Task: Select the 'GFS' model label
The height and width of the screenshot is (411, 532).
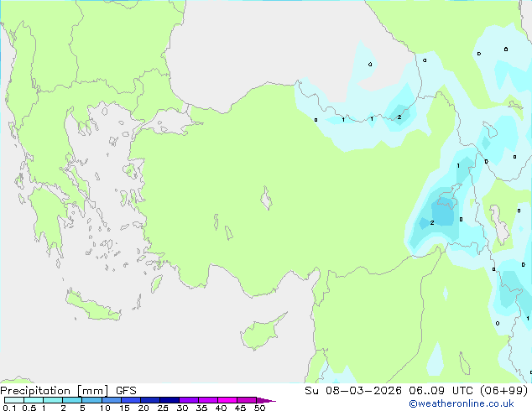Action: tap(126, 391)
